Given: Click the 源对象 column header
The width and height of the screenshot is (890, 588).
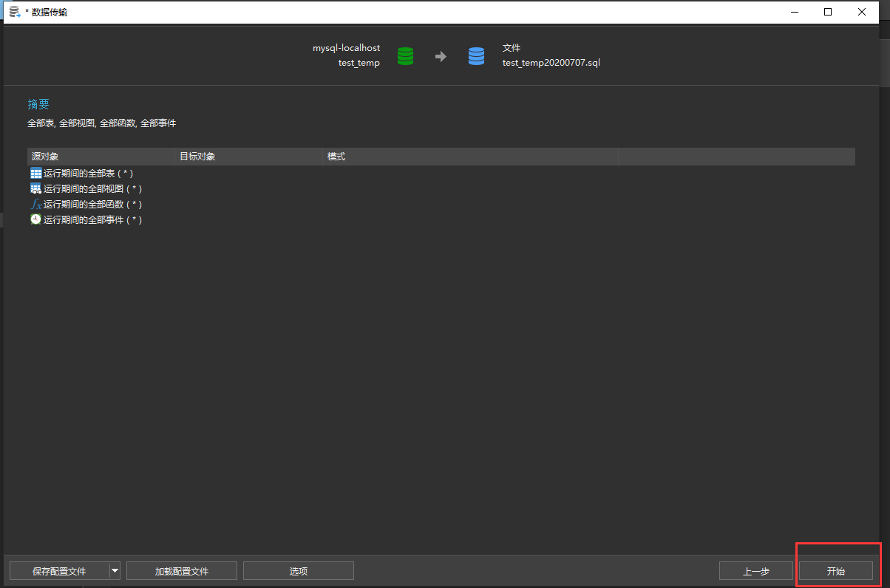Looking at the screenshot, I should click(x=44, y=156).
